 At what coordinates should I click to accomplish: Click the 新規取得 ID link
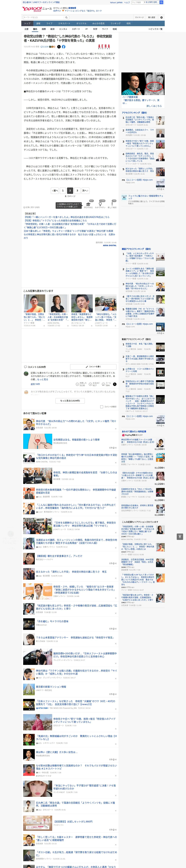(x=72, y=8)
